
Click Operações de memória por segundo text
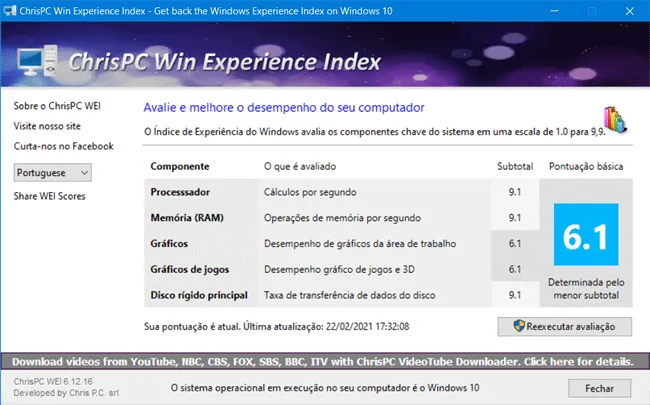click(342, 218)
